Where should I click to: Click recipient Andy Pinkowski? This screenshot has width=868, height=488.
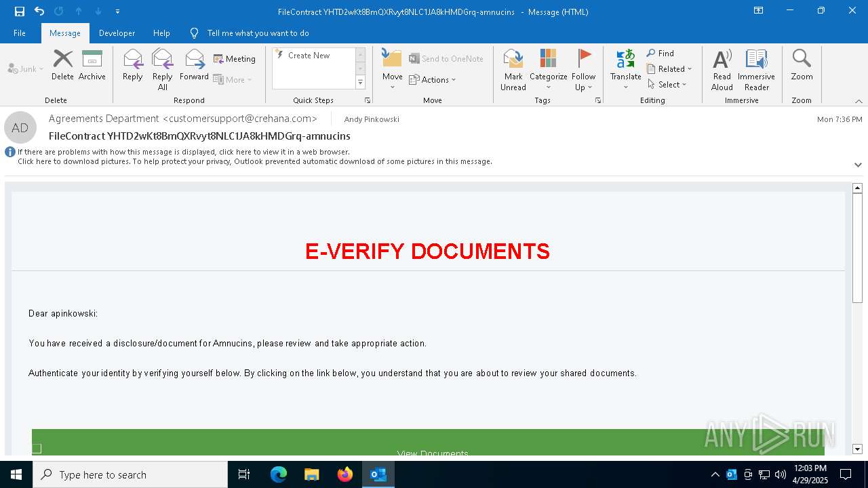[372, 119]
